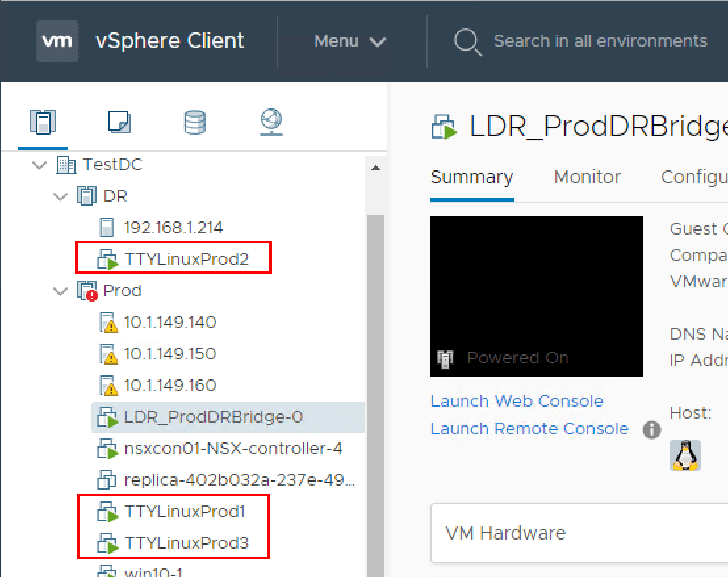The width and height of the screenshot is (728, 577).
Task: Click the TTYLinuxProd2 VM icon
Action: point(108,259)
